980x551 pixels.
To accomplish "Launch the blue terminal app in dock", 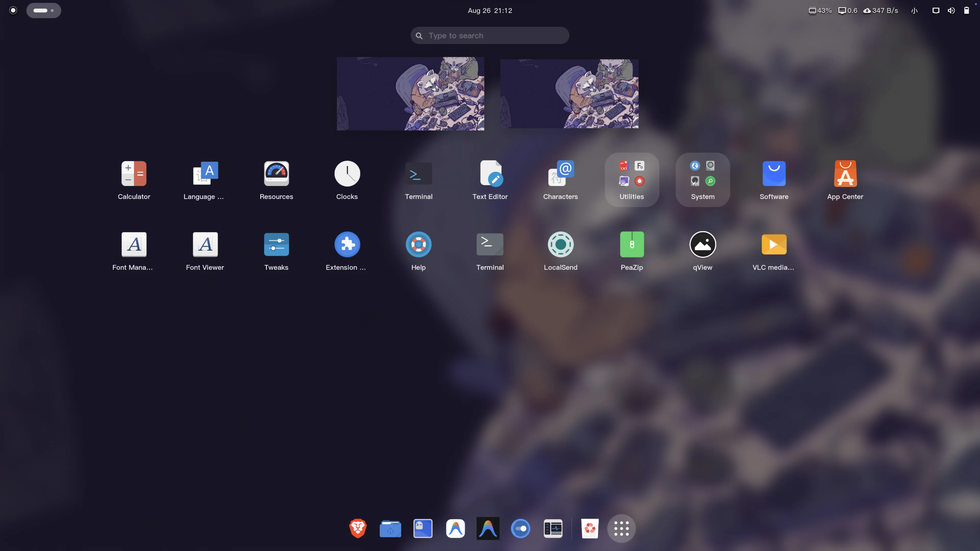I will [x=423, y=528].
